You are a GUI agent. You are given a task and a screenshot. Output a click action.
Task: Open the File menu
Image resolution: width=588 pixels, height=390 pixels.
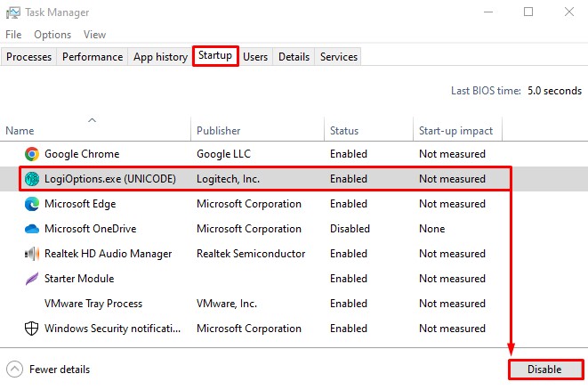(13, 35)
